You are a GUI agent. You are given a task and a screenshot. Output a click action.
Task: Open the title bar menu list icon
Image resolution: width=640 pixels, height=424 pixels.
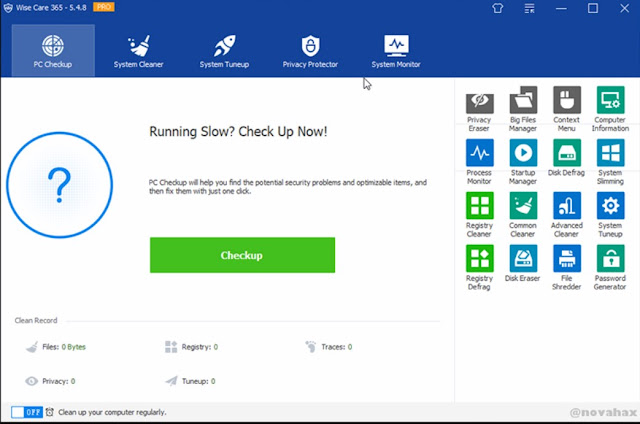529,8
